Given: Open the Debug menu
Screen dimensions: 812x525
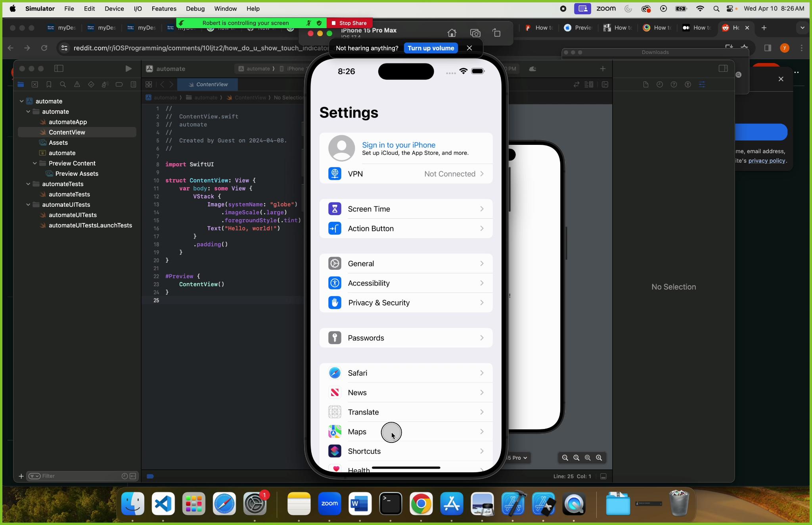Looking at the screenshot, I should 195,8.
